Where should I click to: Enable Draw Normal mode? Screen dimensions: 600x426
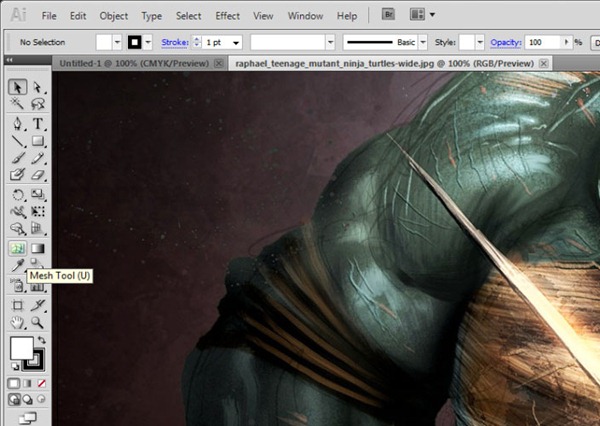(14, 400)
